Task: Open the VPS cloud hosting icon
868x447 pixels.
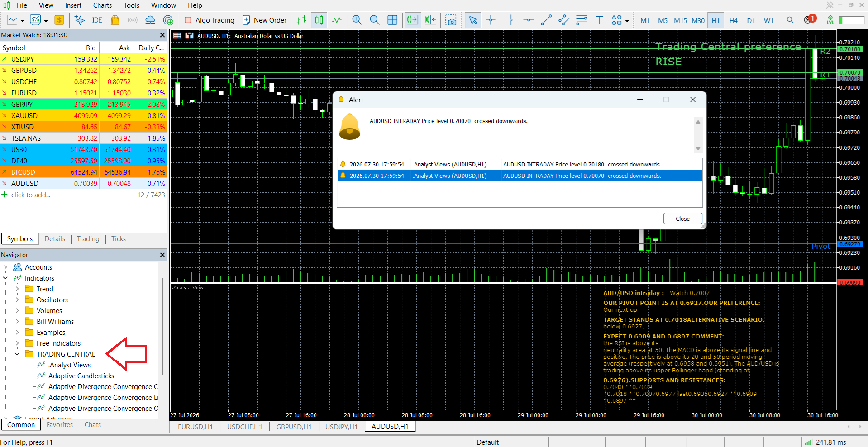Action: (150, 20)
